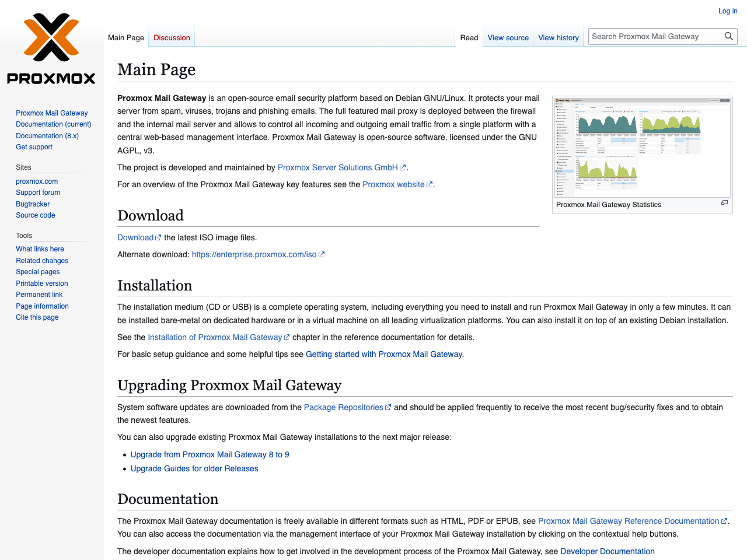Open the Proxmox Mail Gateway Statistics screenshot
Screen dimensions: 747x560
pos(642,146)
